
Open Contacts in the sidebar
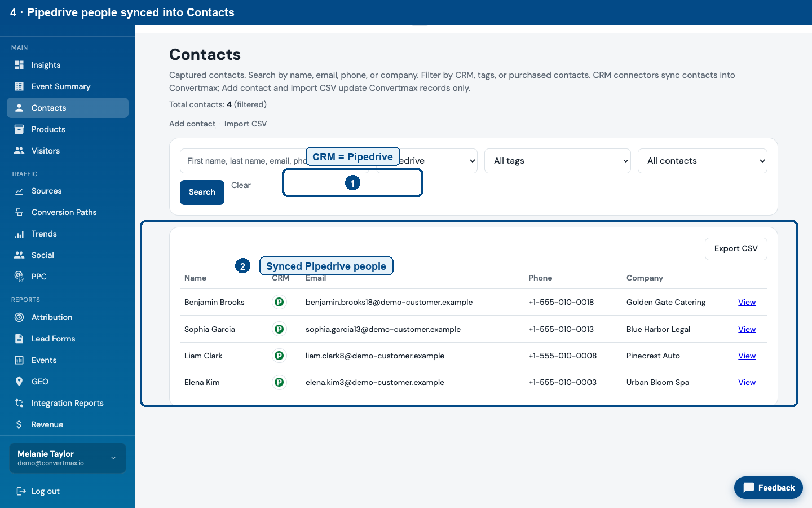point(68,108)
